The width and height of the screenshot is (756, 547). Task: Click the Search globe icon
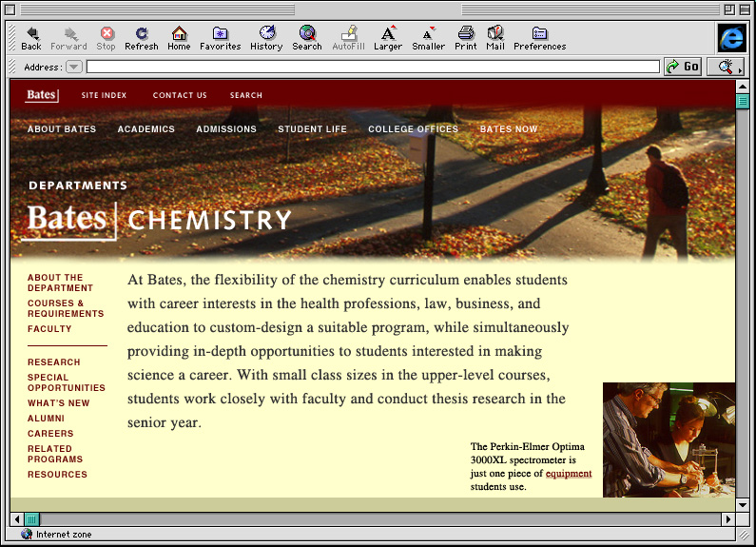point(307,32)
